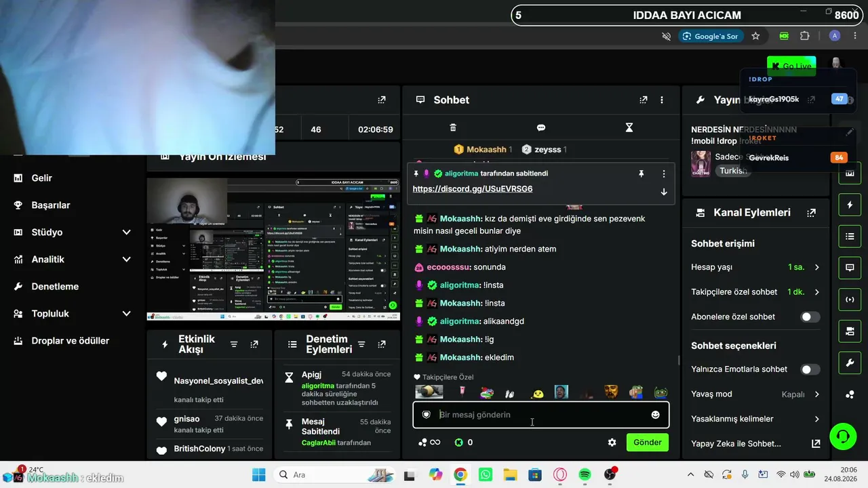This screenshot has width=868, height=488.
Task: Click viewer count value 46
Action: [316, 129]
